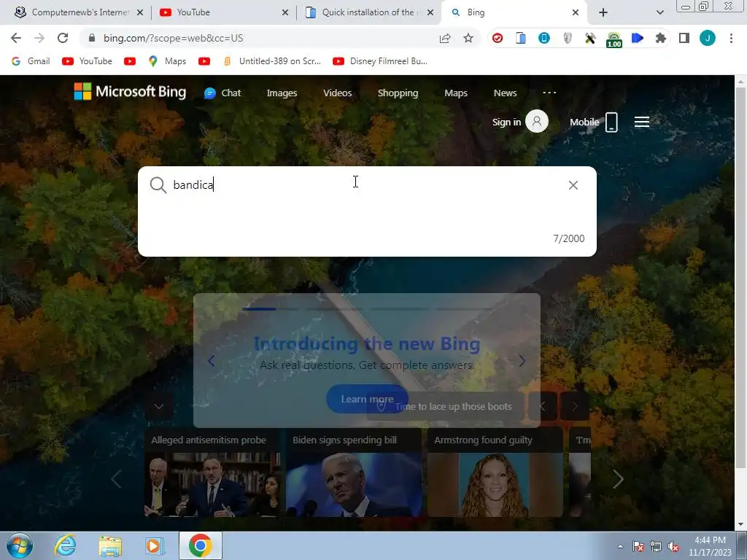The image size is (747, 560).
Task: Sign in to Bing
Action: click(519, 122)
